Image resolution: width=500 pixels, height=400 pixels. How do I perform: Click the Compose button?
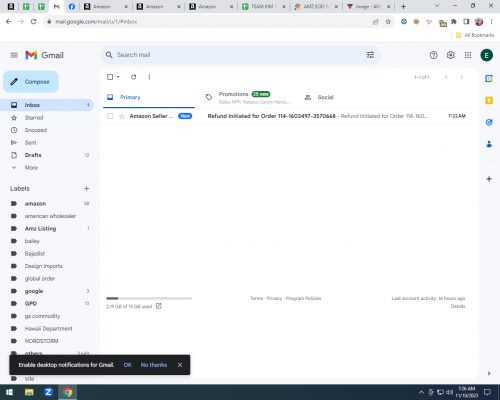(x=31, y=82)
